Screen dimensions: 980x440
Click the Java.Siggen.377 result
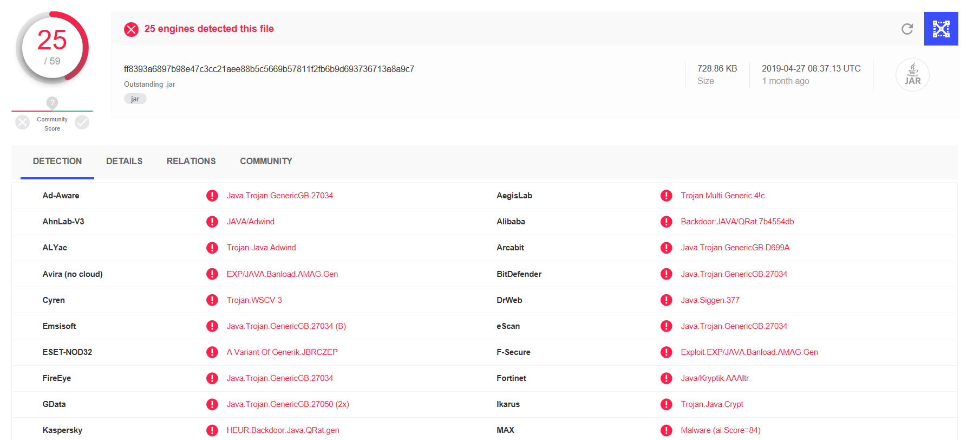coord(710,300)
